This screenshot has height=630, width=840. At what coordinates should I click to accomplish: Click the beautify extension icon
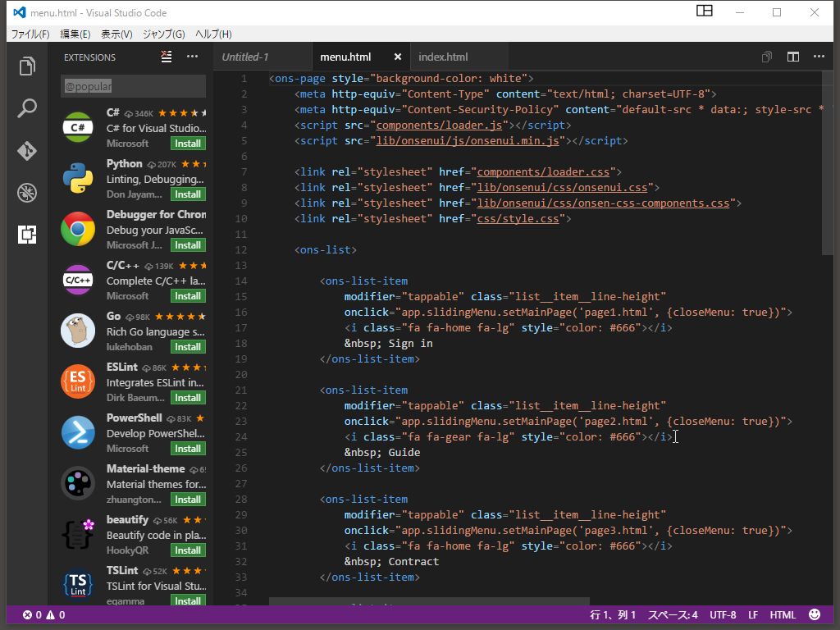click(x=78, y=535)
